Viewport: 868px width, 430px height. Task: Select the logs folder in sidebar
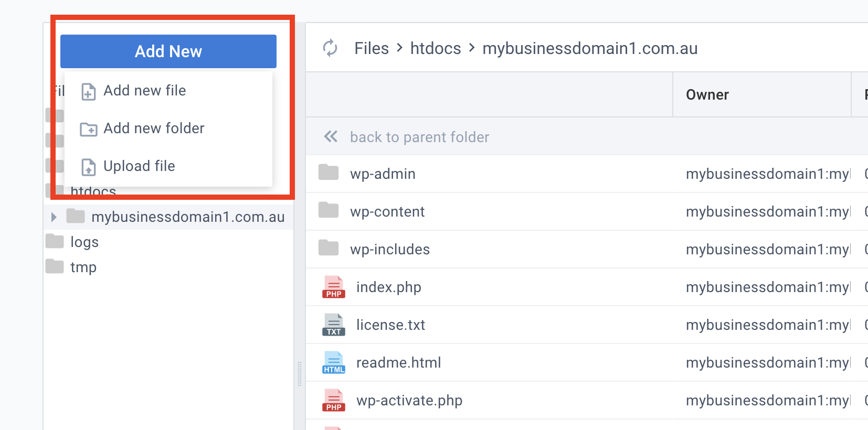tap(84, 242)
